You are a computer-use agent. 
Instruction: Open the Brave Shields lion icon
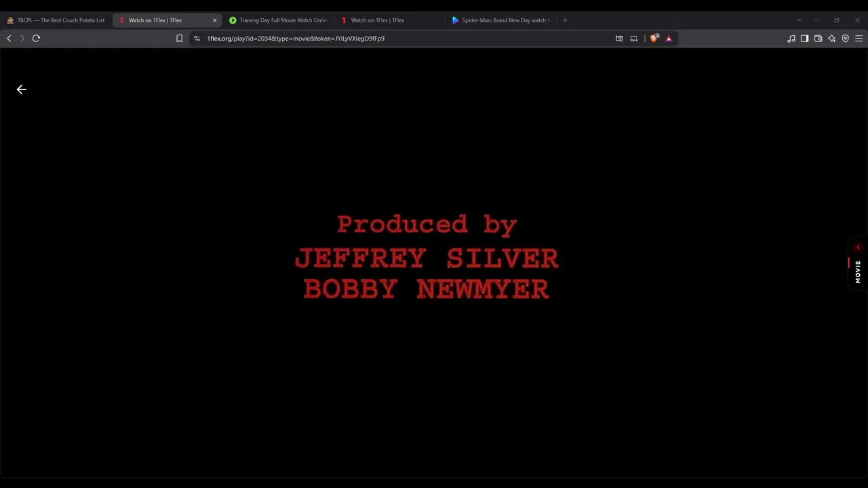654,39
